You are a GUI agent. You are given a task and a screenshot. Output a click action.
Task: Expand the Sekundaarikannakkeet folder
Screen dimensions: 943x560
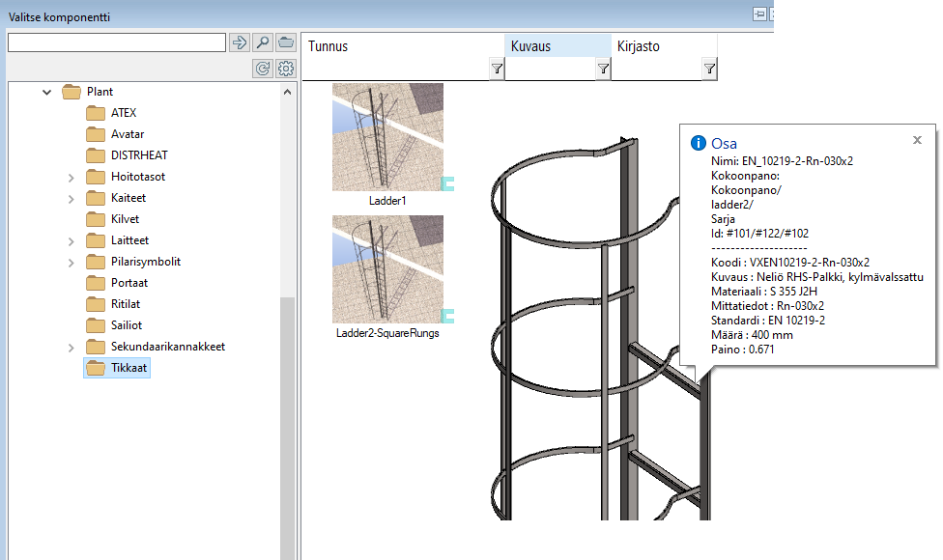click(x=71, y=347)
